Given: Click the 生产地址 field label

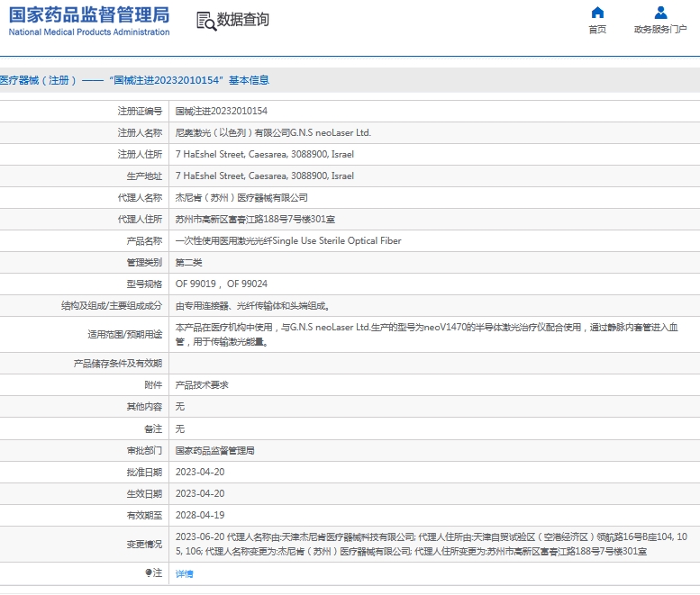Looking at the screenshot, I should (x=144, y=176).
